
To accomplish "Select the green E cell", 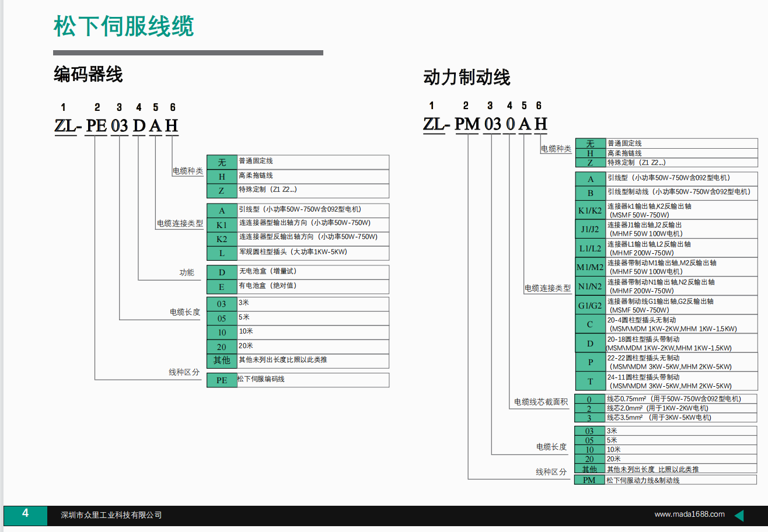I will (222, 287).
